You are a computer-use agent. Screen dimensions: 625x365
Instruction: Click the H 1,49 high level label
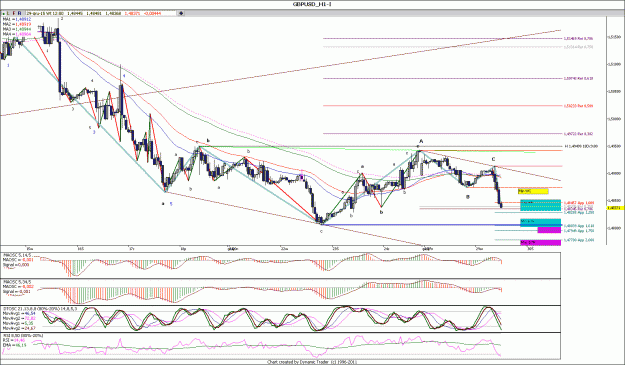coord(582,146)
